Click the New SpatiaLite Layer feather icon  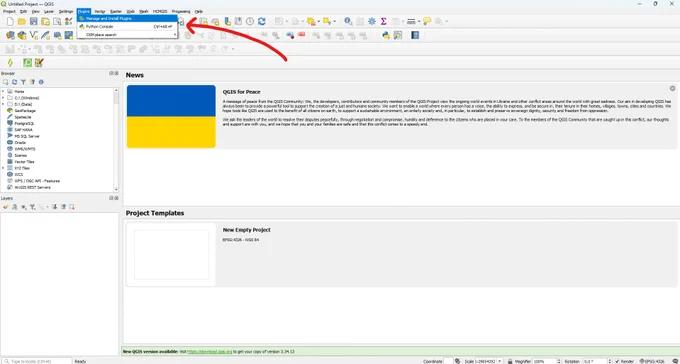coord(46,35)
